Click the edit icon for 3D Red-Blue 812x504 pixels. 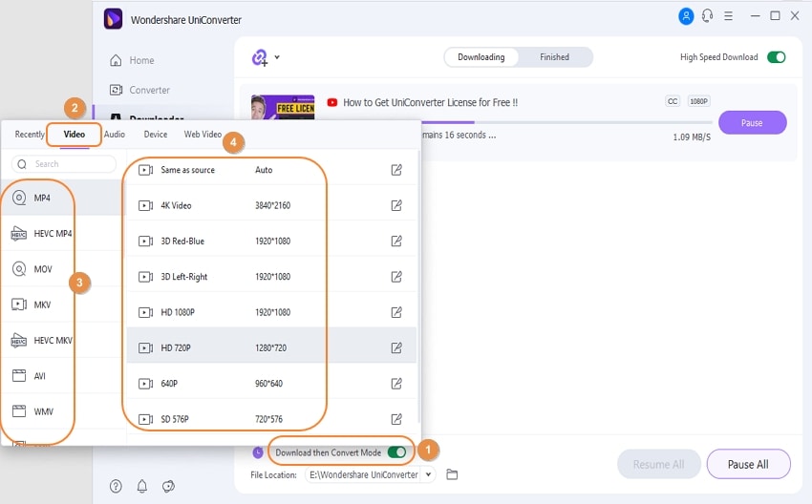396,241
